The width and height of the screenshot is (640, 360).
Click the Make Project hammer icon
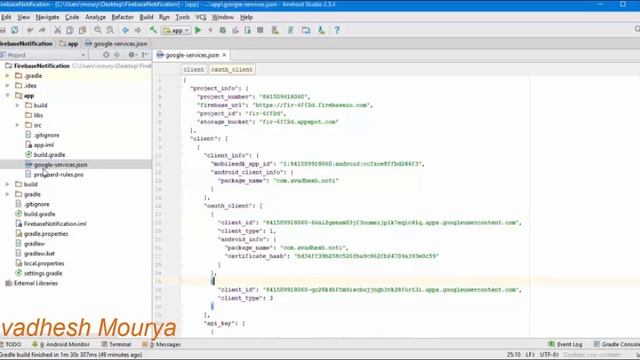153,30
